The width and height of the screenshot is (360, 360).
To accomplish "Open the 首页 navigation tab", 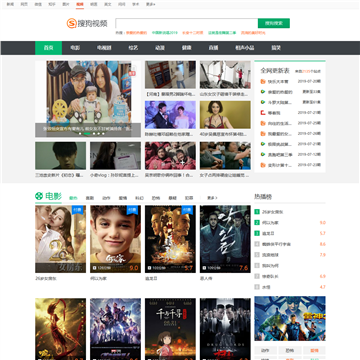I will 48,48.
